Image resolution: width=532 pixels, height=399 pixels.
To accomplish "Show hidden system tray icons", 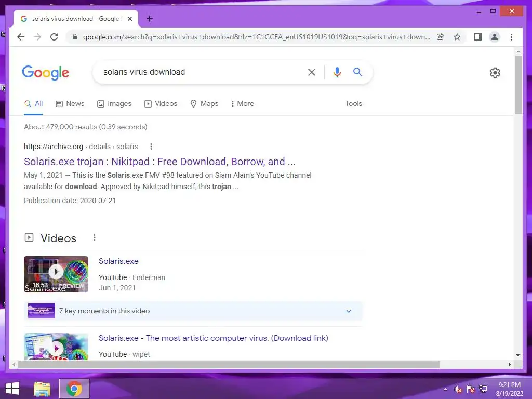I will pos(445,389).
